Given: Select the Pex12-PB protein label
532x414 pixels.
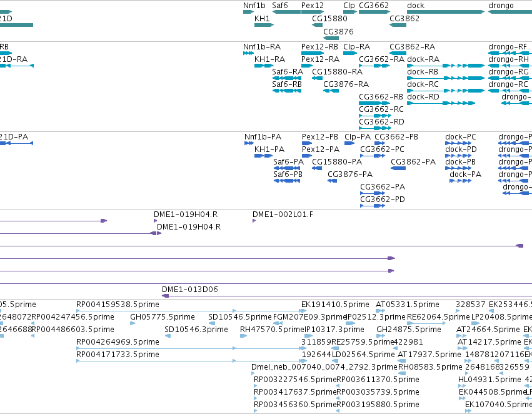Looking at the screenshot, I should point(320,137).
